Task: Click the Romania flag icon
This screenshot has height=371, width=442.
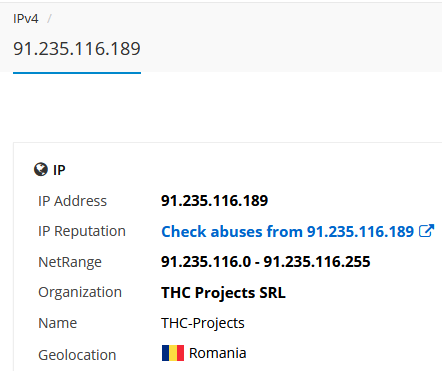Action: click(x=173, y=353)
